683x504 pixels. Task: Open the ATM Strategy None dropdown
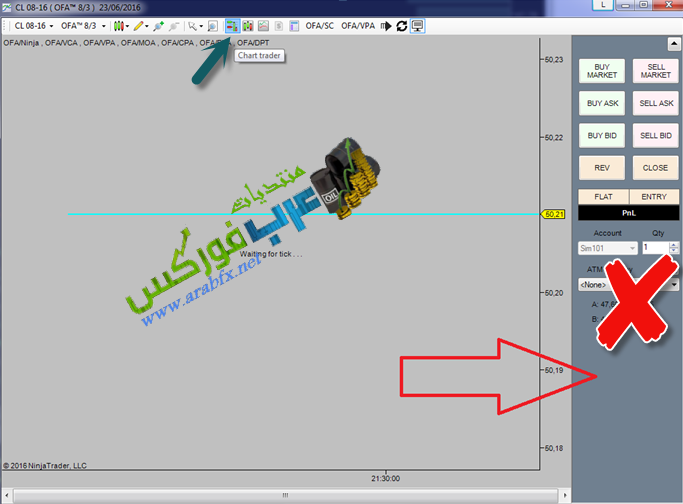[628, 284]
